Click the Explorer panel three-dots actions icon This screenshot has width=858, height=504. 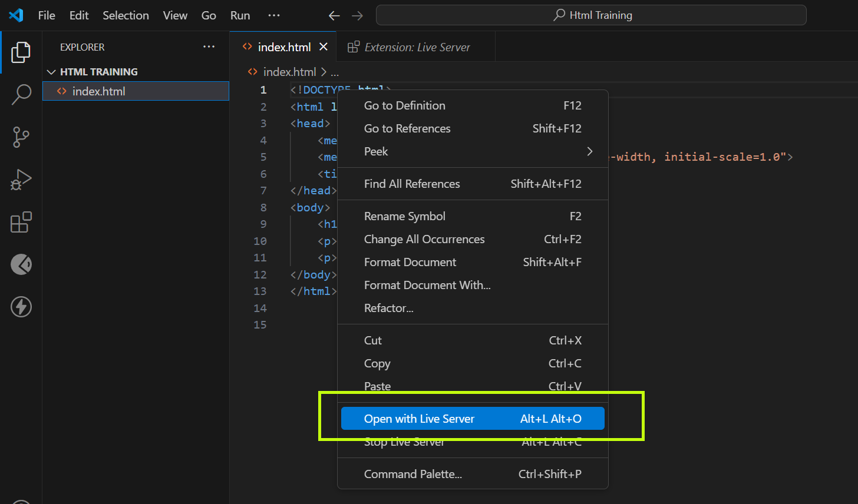point(209,47)
